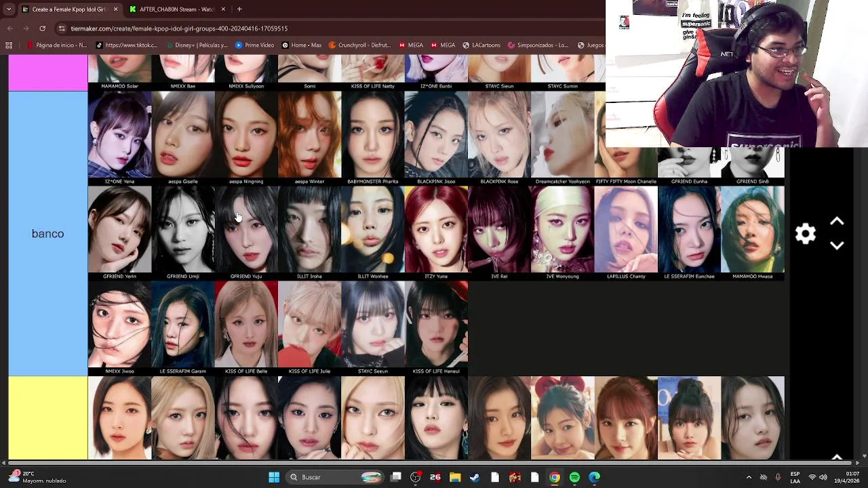Image resolution: width=868 pixels, height=488 pixels.
Task: Show hidden system tray icons chevron
Action: point(749,477)
